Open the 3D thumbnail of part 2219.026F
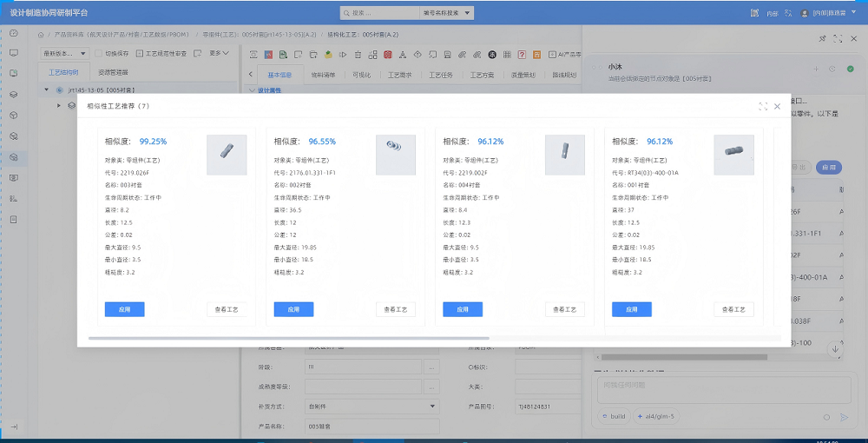The width and height of the screenshot is (868, 443). pyautogui.click(x=227, y=155)
